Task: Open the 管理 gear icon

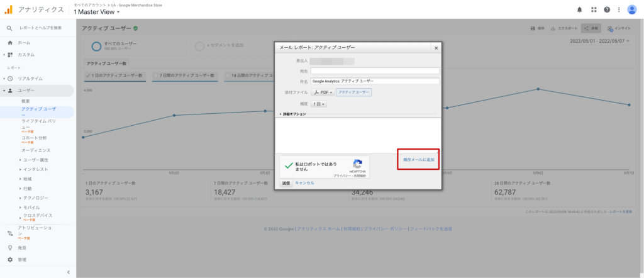Action: (x=10, y=259)
